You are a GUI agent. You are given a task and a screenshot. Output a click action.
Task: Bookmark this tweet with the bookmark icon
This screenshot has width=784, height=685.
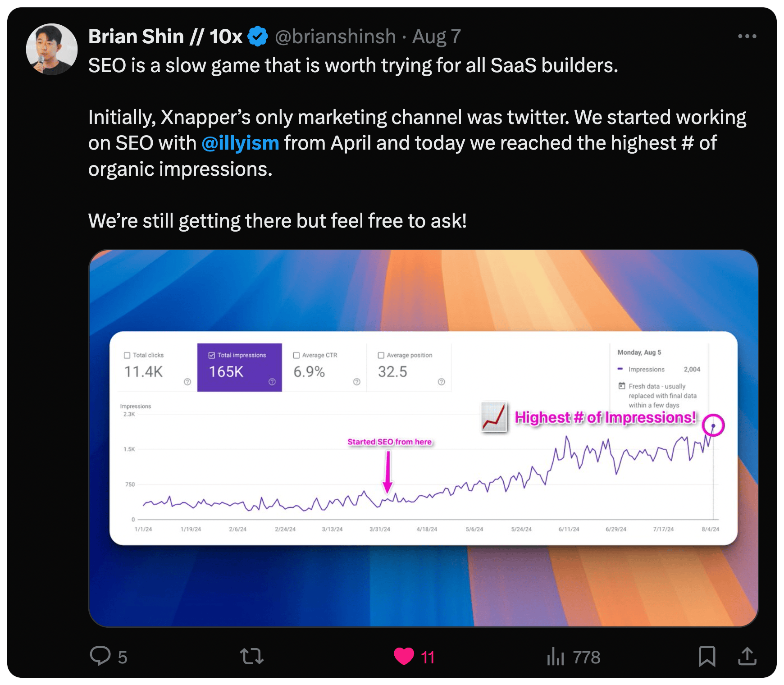click(707, 656)
